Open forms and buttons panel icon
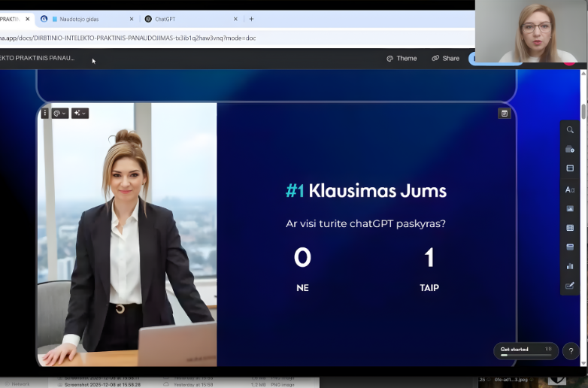Viewport: 588px width, 388px height. click(570, 286)
